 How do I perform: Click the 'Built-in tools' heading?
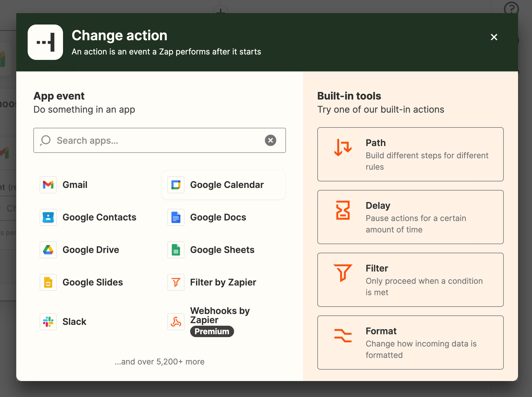point(349,96)
